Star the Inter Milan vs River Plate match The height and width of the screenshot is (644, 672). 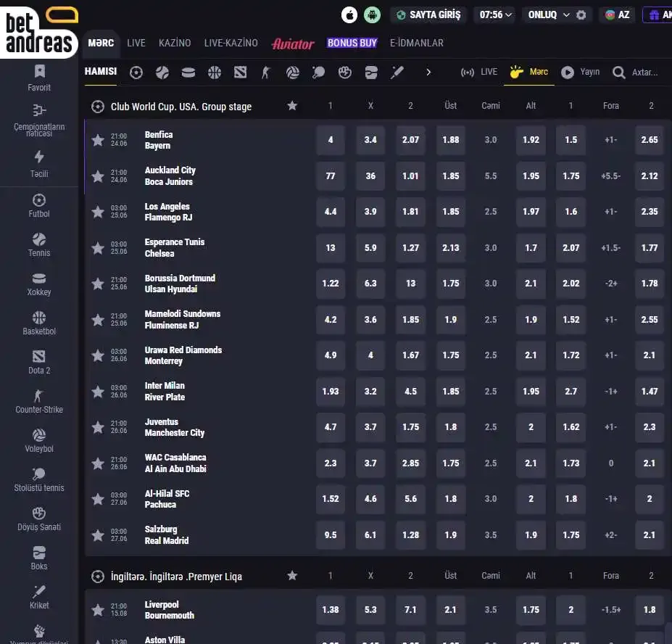98,392
